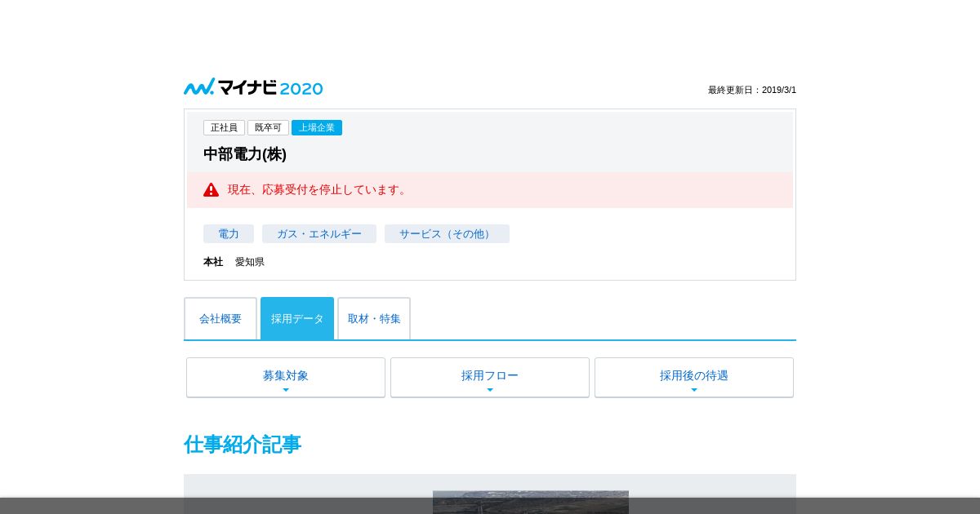Jump to the 募集対象 section
The height and width of the screenshot is (514, 980).
point(286,377)
